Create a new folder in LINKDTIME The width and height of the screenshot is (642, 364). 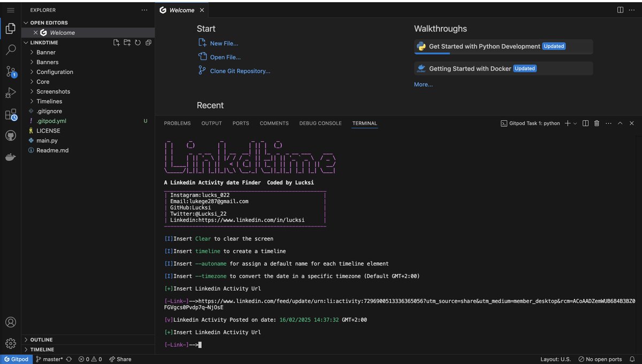[127, 43]
